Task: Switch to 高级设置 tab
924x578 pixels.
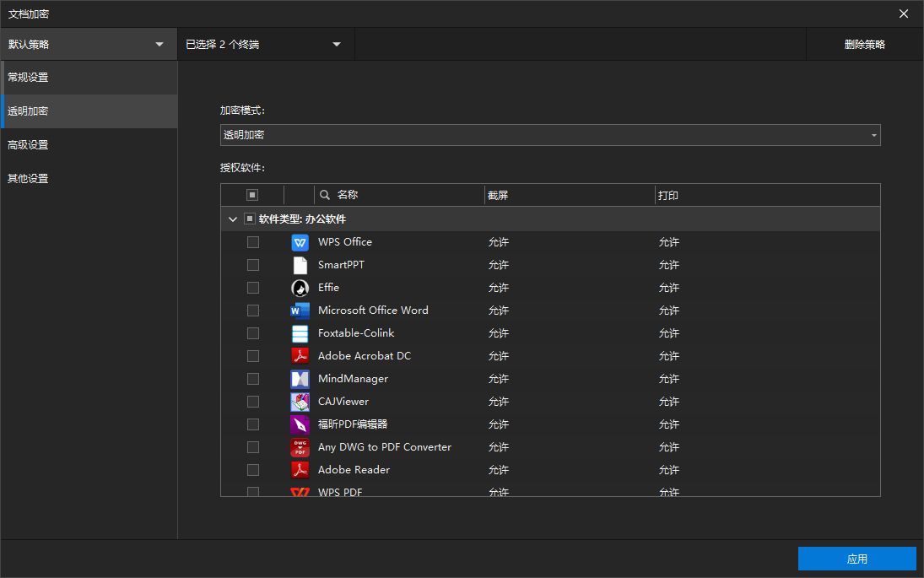Action: click(x=89, y=145)
